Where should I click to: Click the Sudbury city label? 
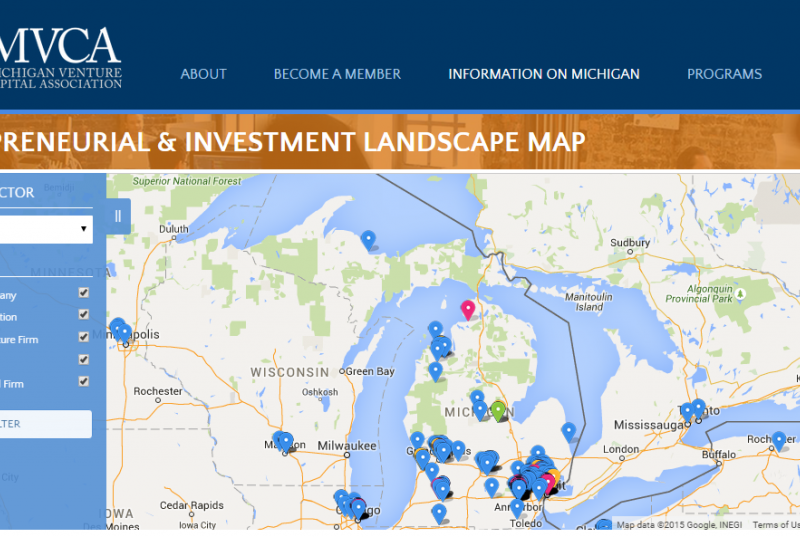(x=630, y=243)
